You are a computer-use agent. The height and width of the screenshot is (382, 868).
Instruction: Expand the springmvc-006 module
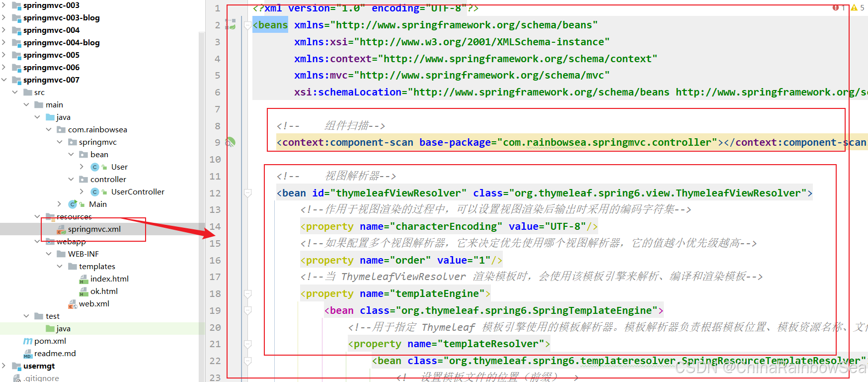click(4, 68)
